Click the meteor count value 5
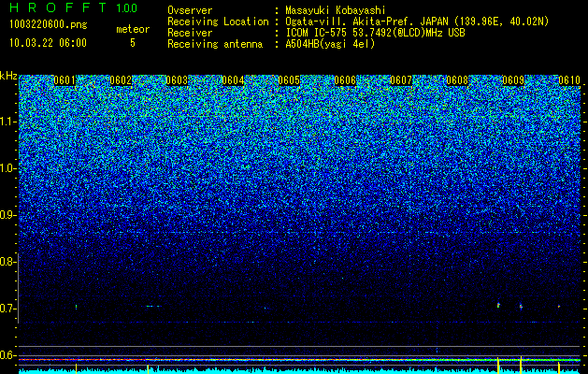The height and width of the screenshot is (374, 588). (x=133, y=43)
